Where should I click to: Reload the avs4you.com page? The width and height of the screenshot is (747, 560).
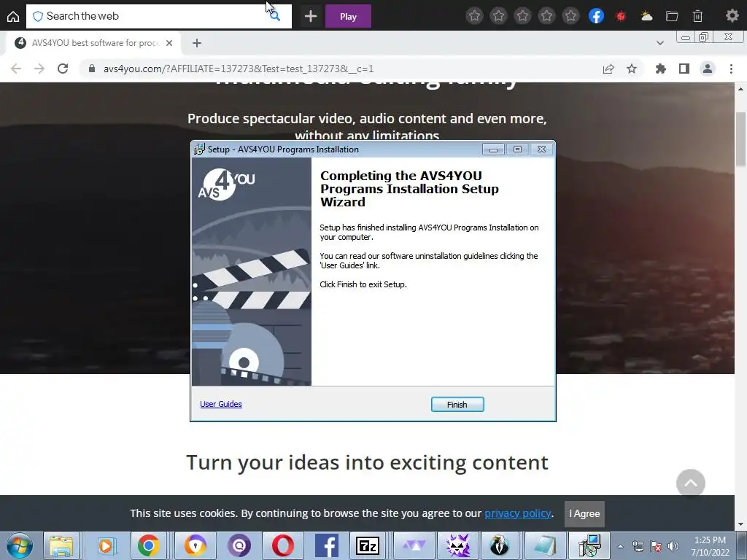[x=63, y=69]
